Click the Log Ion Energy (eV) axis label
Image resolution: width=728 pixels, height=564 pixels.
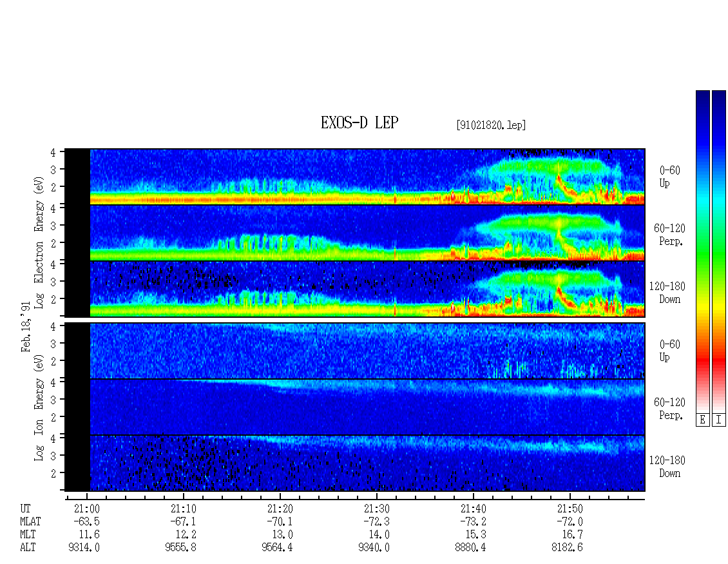tap(39, 408)
